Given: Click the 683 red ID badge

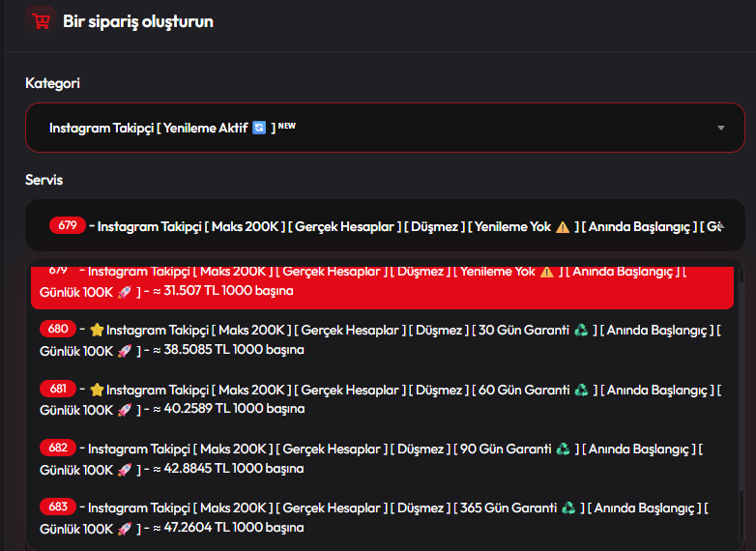Looking at the screenshot, I should (58, 507).
